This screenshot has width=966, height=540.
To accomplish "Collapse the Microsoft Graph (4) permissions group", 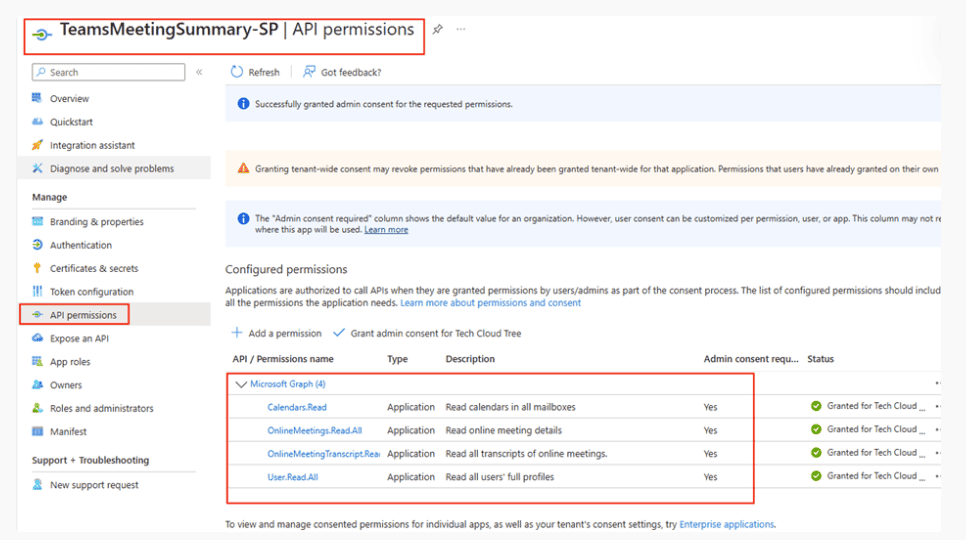I will pos(240,384).
